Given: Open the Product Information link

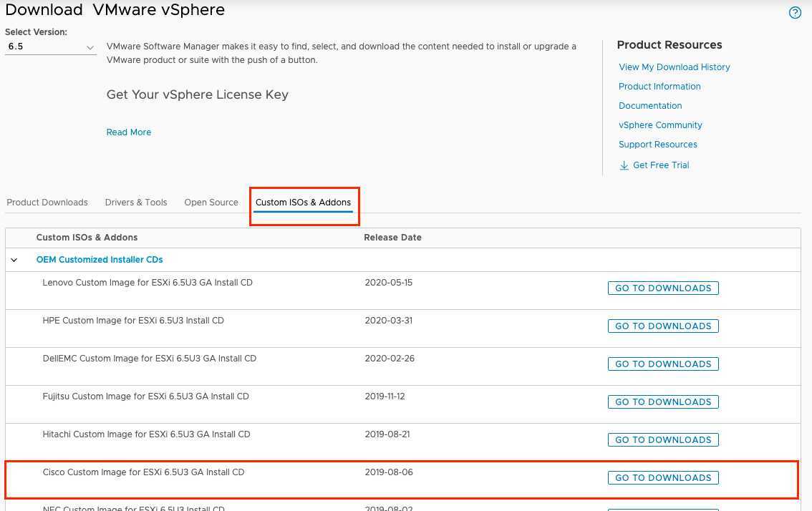Looking at the screenshot, I should click(x=659, y=87).
